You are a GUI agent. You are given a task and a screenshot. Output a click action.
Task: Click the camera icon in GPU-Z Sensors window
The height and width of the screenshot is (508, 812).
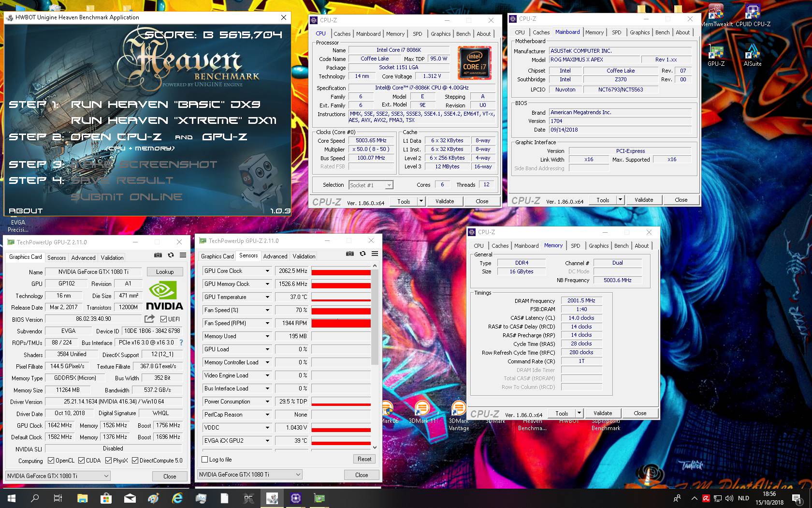click(350, 254)
